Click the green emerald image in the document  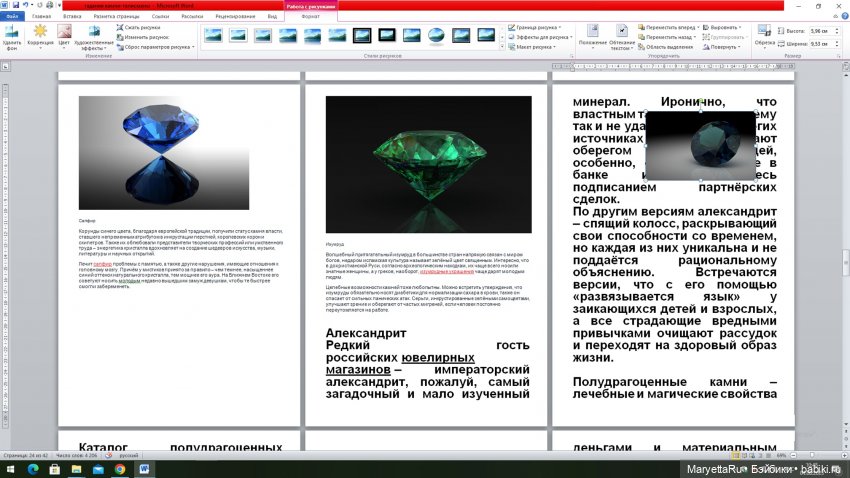(428, 162)
